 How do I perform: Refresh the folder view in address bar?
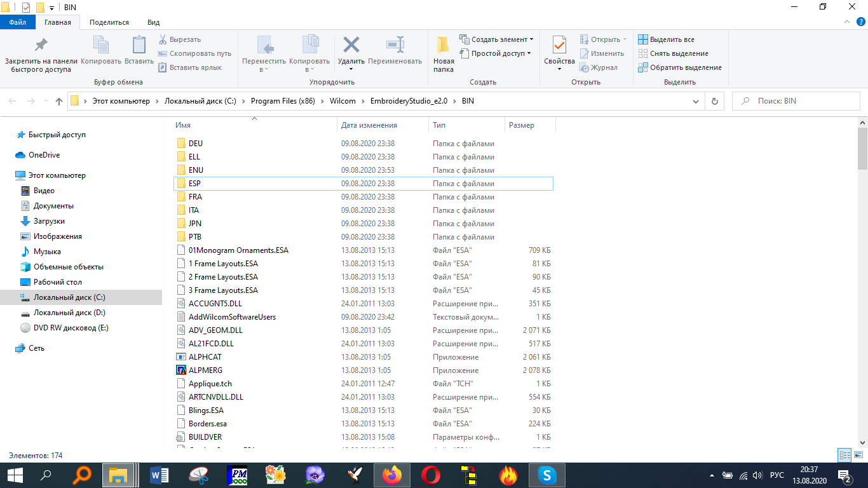point(715,101)
